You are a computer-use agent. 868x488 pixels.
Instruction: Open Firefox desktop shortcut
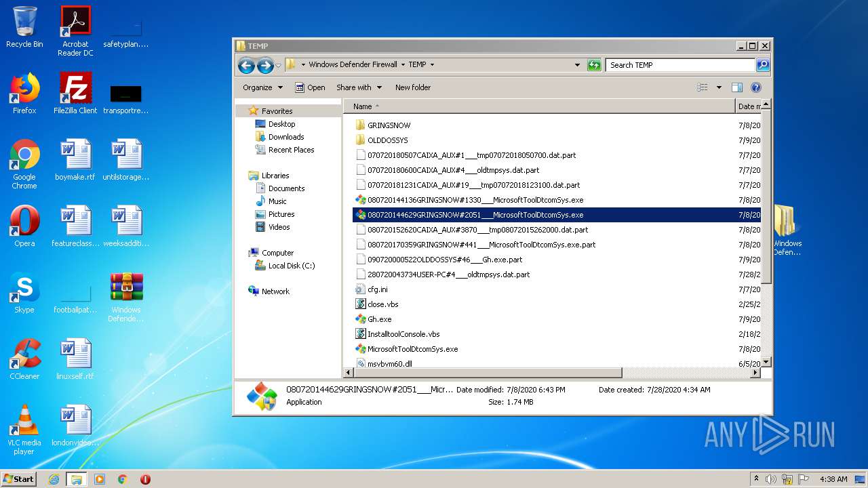click(24, 94)
